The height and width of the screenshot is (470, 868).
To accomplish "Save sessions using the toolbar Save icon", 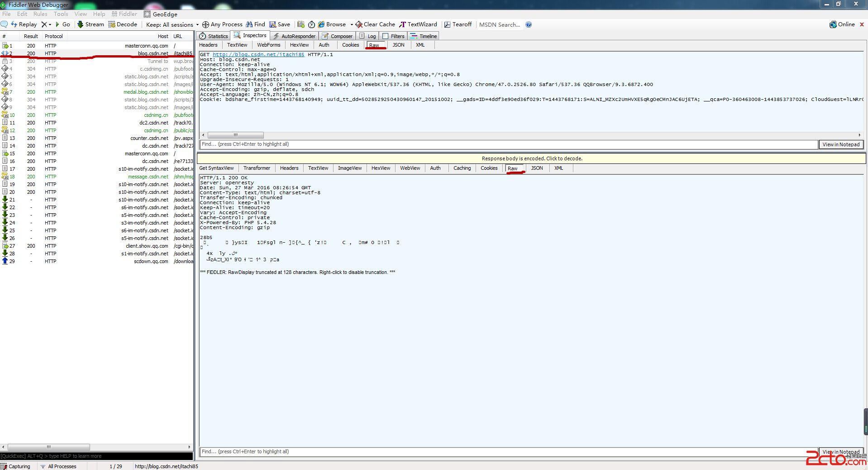I will coord(280,24).
